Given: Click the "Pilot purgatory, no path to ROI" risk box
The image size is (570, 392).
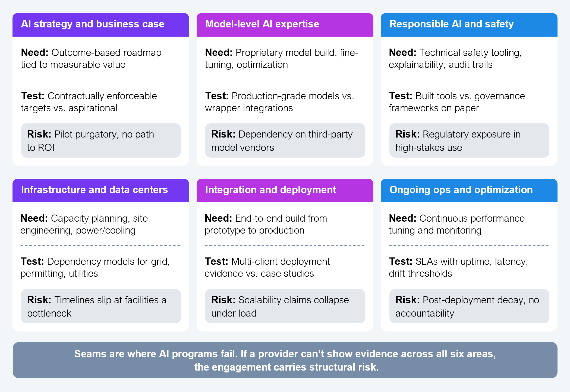Looking at the screenshot, I should tap(100, 141).
